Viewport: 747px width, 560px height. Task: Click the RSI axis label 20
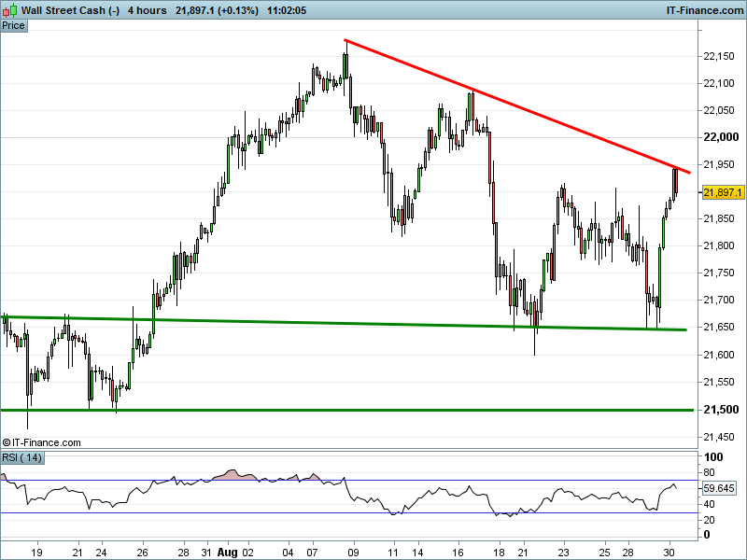pyautogui.click(x=709, y=520)
